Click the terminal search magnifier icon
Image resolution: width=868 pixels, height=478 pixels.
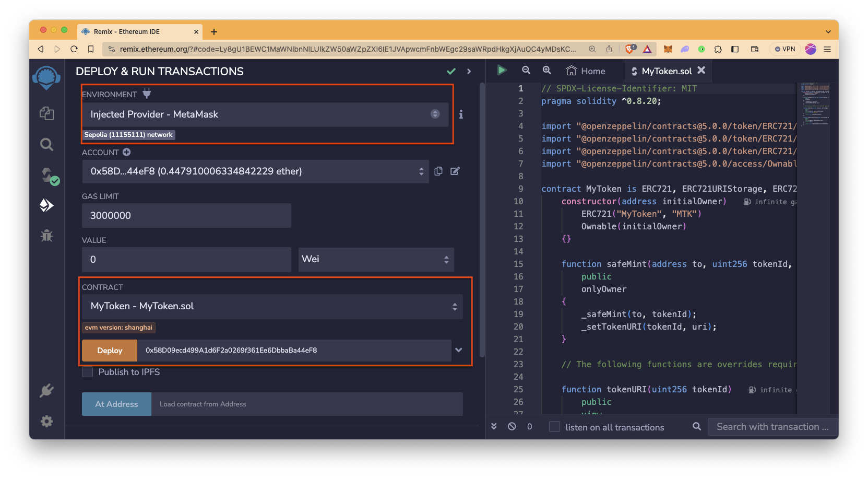click(x=697, y=426)
